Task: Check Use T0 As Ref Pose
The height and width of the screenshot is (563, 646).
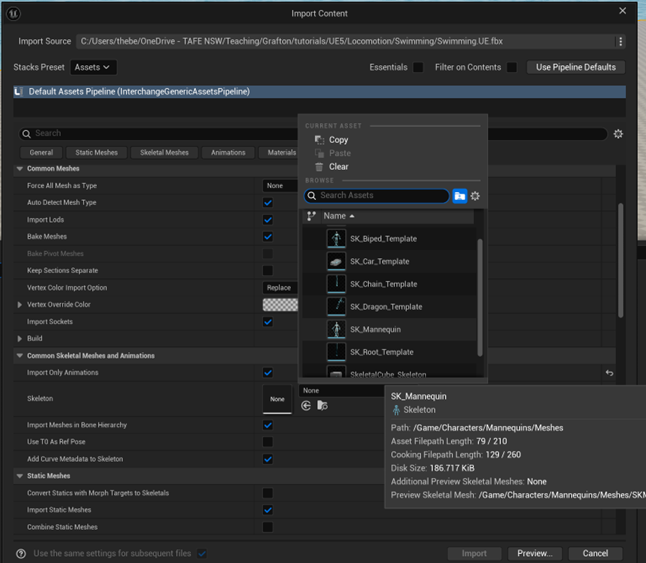Action: pyautogui.click(x=267, y=442)
